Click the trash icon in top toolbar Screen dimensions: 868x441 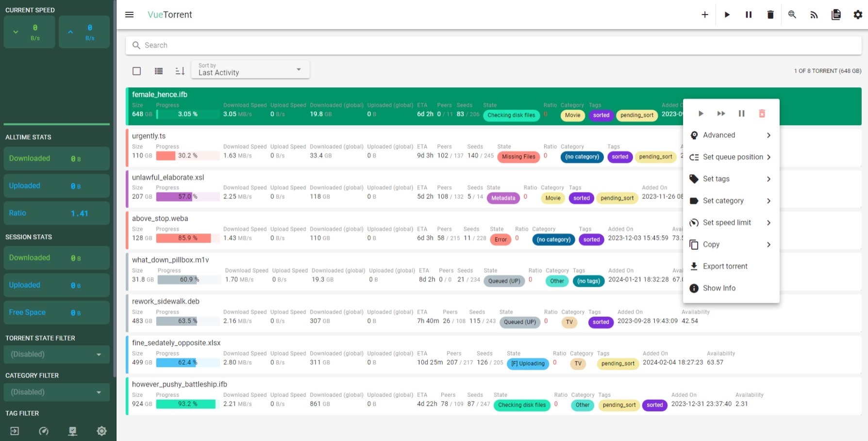(770, 15)
